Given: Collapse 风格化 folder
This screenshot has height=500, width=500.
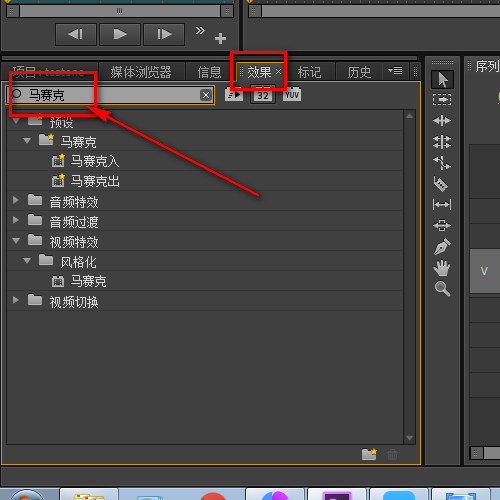Looking at the screenshot, I should point(27,261).
